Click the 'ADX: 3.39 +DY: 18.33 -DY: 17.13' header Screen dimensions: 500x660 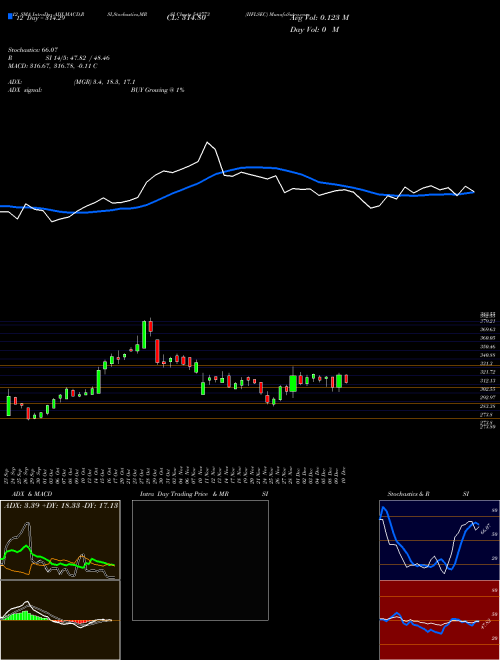pos(60,505)
